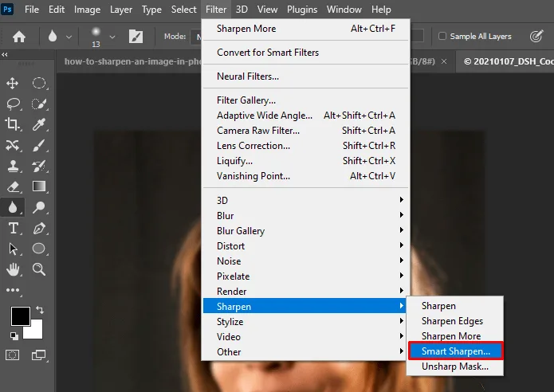Activate the Hand tool

(13, 269)
